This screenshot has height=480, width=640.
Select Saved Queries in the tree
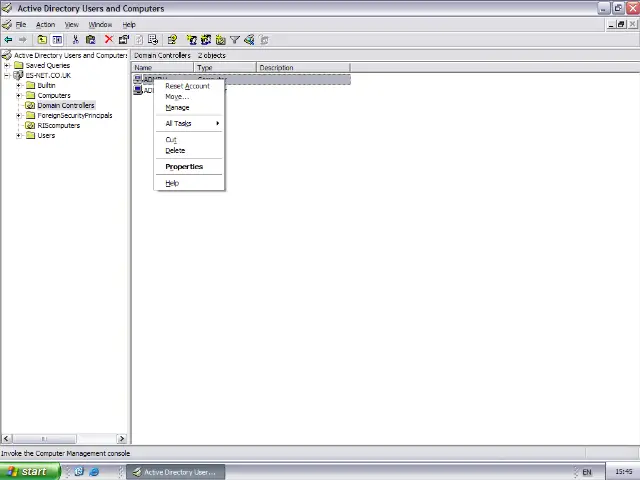tap(48, 65)
